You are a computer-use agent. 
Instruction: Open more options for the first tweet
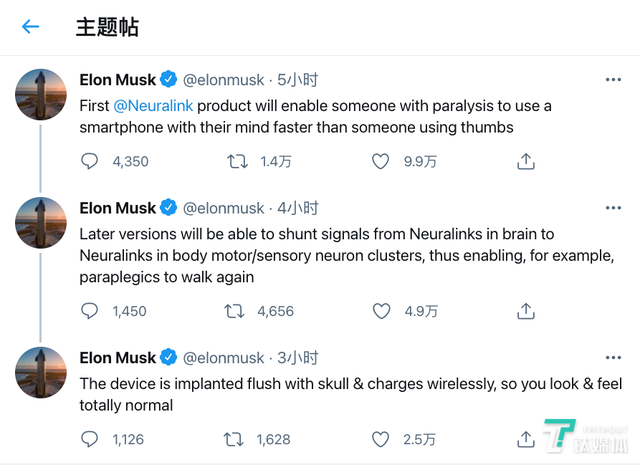point(613,79)
